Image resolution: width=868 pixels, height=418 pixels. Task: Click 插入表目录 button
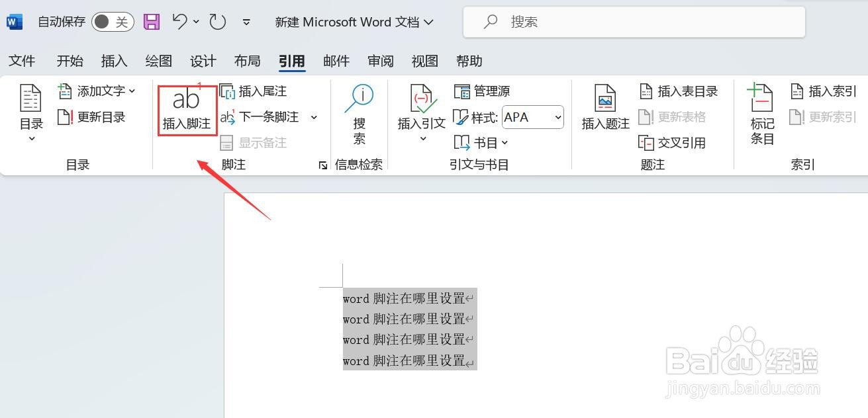click(x=679, y=91)
